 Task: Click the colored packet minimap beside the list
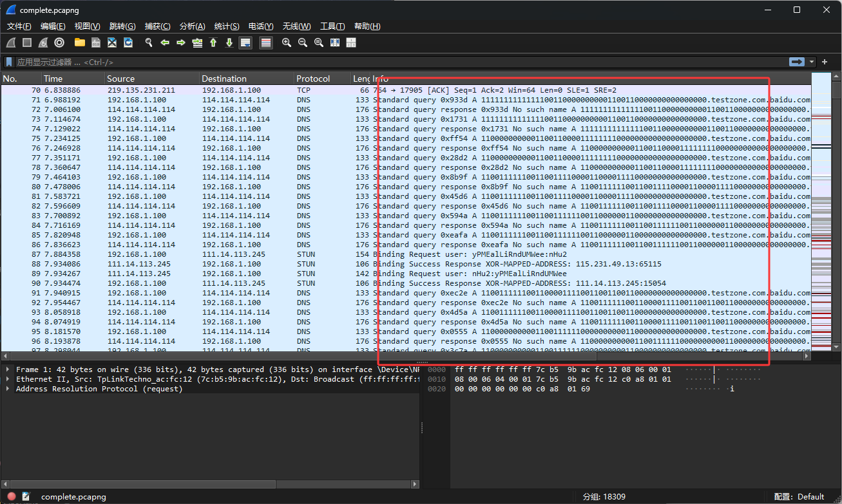[x=821, y=212]
